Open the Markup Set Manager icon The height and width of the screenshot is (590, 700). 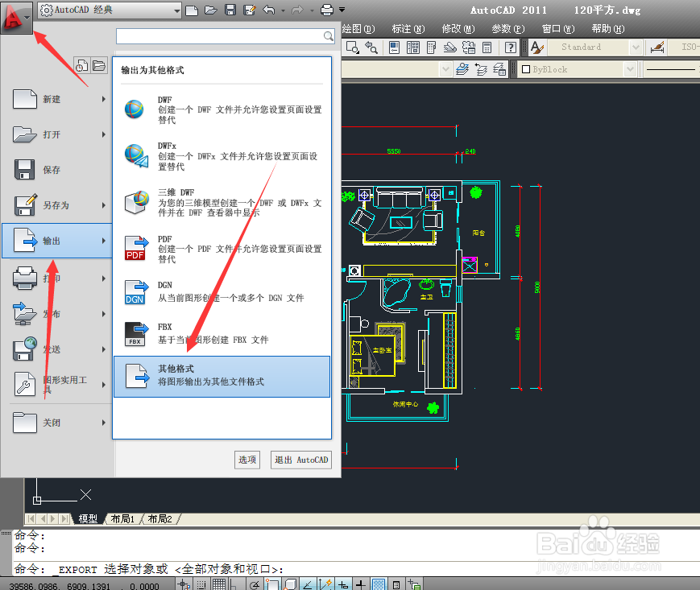pos(468,47)
